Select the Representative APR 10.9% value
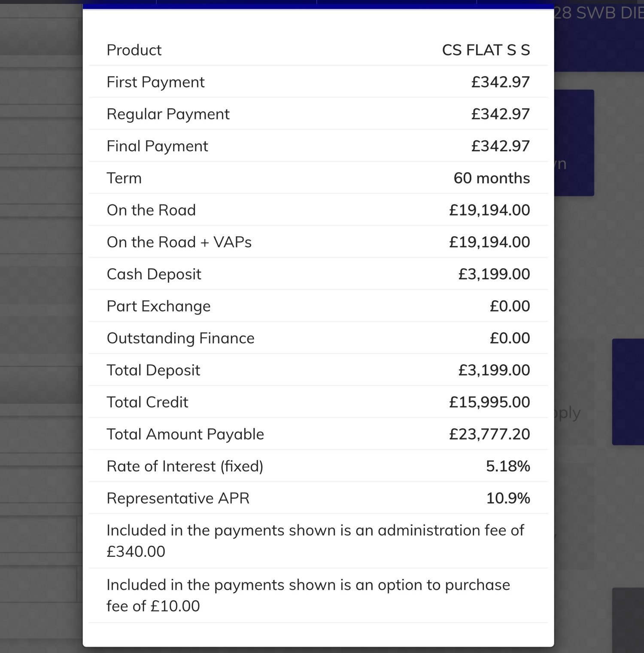Image resolution: width=644 pixels, height=653 pixels. coord(508,498)
